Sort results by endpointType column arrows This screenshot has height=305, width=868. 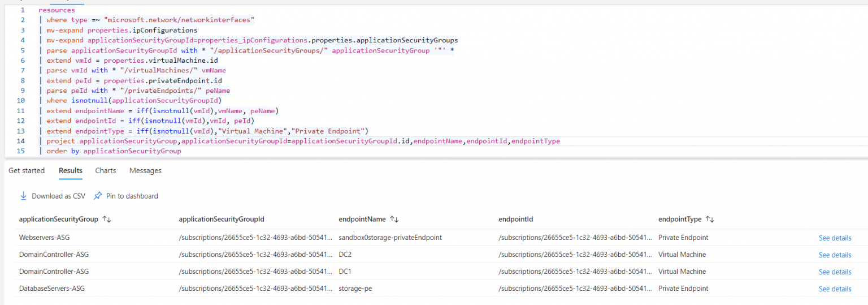(710, 219)
